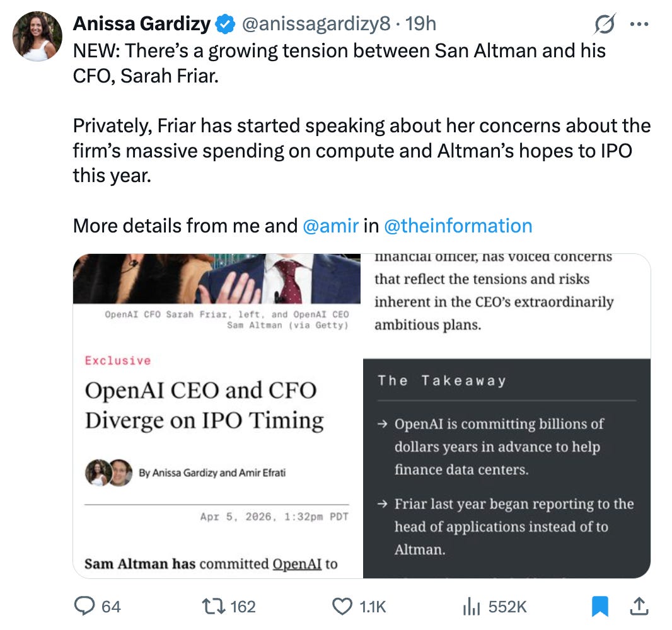Open the more options ellipsis menu
Image resolution: width=672 pixels, height=630 pixels.
[x=640, y=23]
